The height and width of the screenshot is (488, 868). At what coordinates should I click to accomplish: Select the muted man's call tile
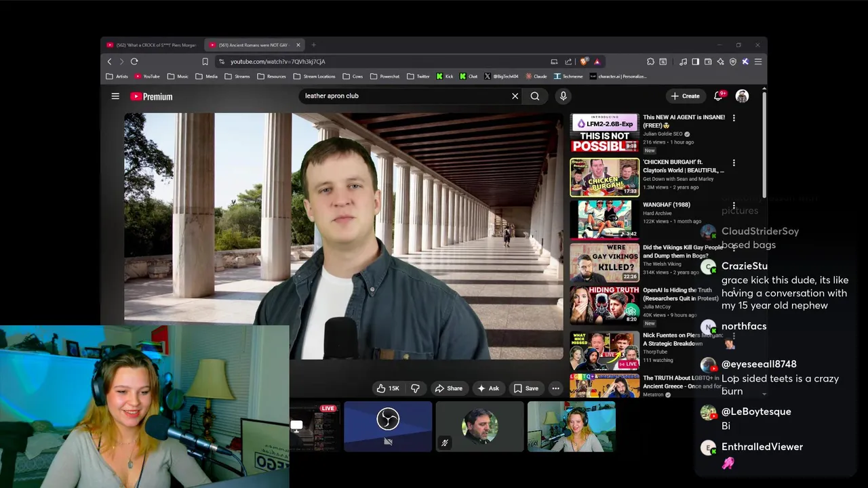pyautogui.click(x=480, y=426)
